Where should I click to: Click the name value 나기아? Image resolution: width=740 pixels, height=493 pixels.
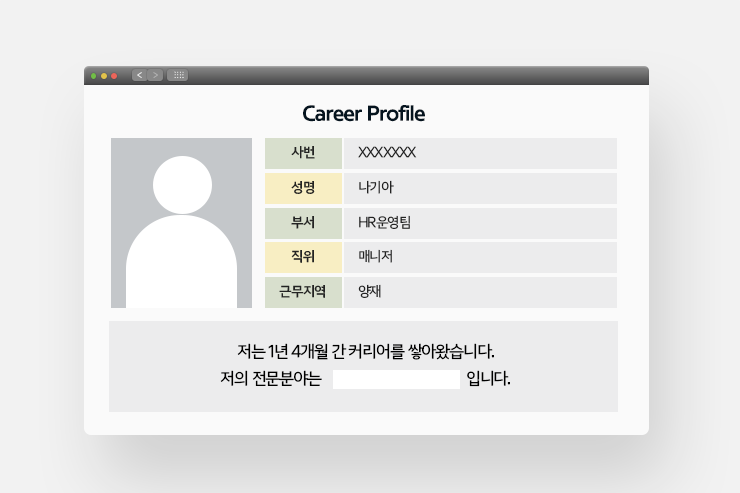coord(376,187)
